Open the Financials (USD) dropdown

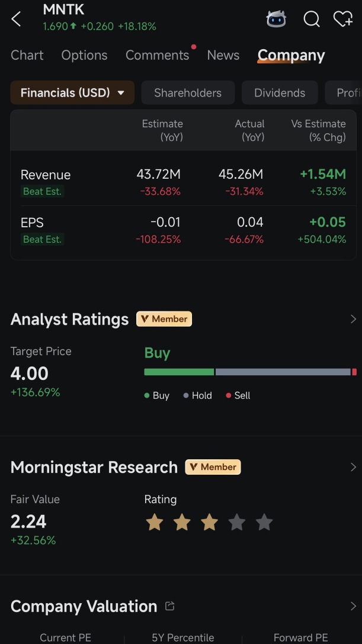[72, 92]
